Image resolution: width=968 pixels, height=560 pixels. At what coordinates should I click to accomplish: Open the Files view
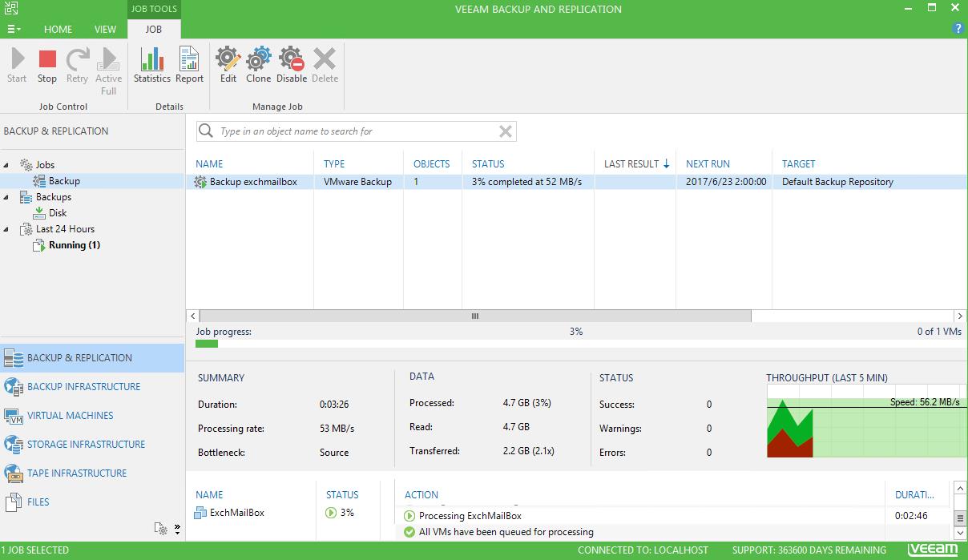pyautogui.click(x=92, y=502)
